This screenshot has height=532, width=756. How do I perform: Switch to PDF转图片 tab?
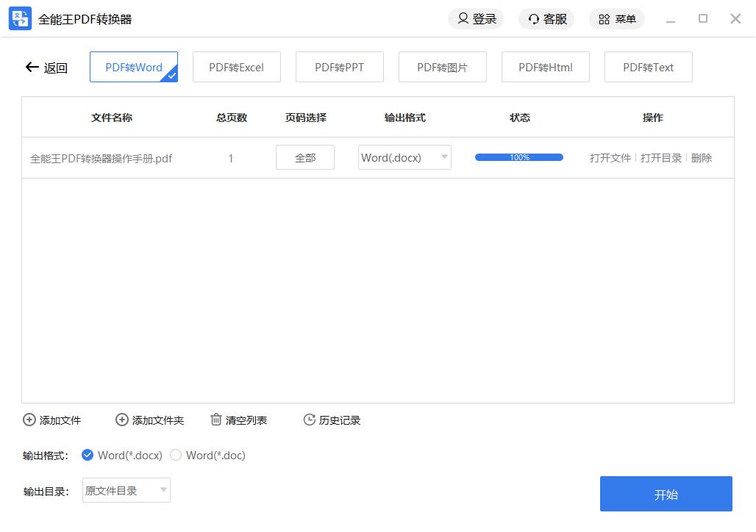pos(442,68)
